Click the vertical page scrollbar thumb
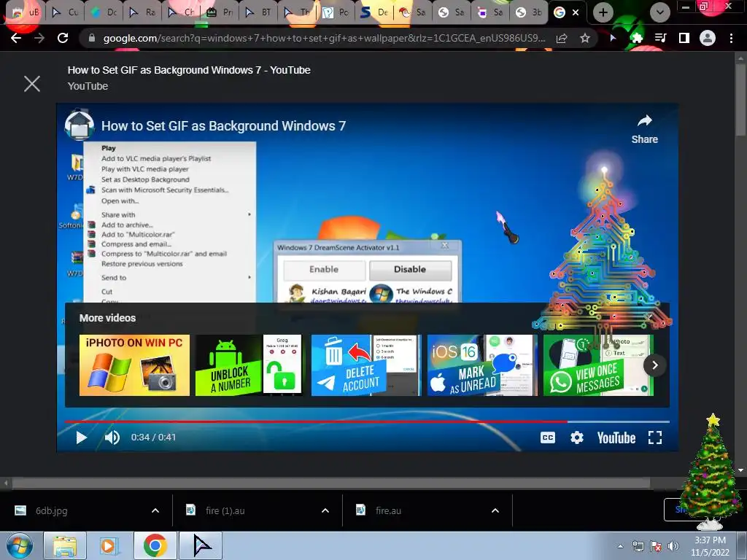This screenshot has height=560, width=747. [x=741, y=100]
